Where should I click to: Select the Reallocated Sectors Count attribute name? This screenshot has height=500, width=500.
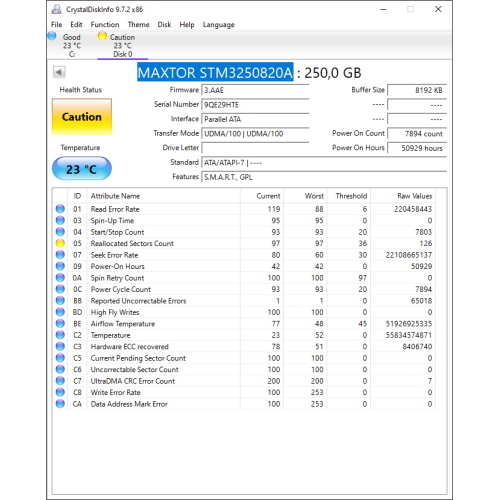tap(132, 243)
